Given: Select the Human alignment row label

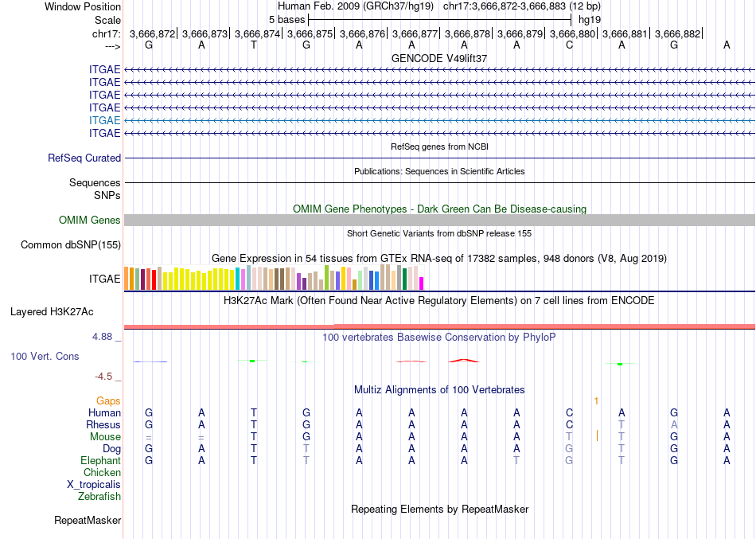Looking at the screenshot, I should [104, 413].
